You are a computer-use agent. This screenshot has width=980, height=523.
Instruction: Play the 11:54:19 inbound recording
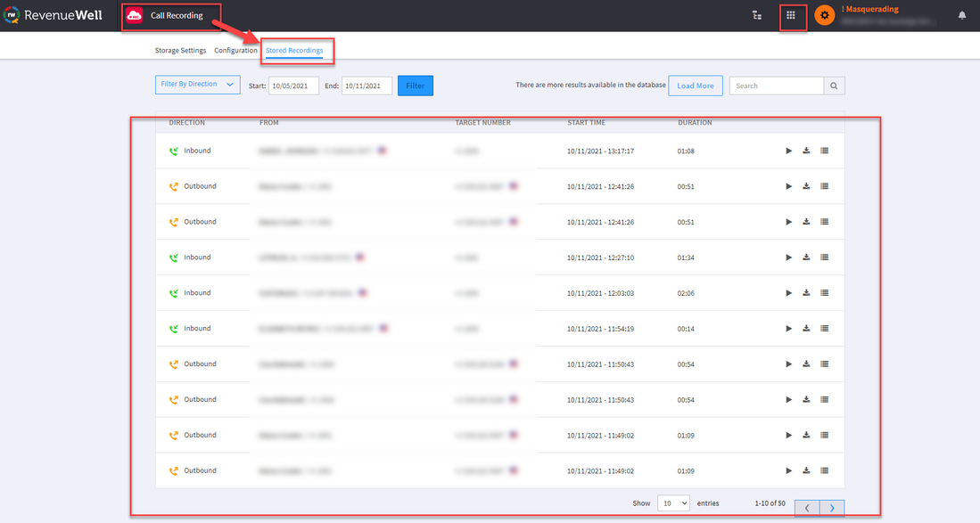788,329
